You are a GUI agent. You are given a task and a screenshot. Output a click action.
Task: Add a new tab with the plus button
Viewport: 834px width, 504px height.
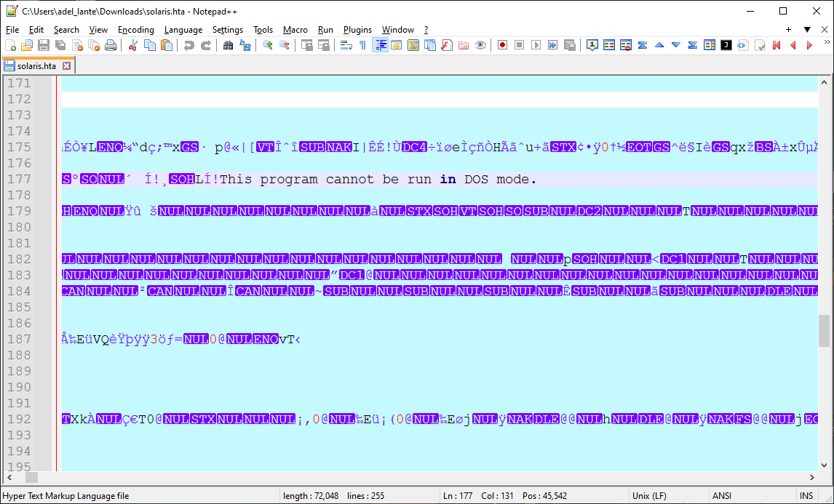789,29
